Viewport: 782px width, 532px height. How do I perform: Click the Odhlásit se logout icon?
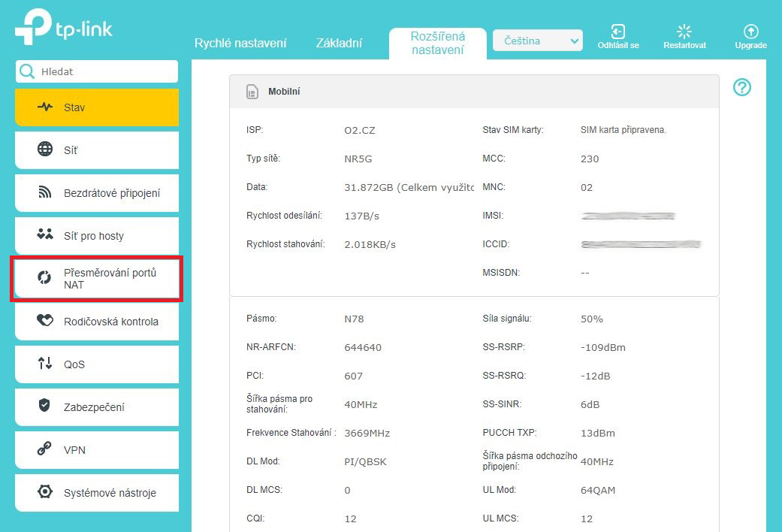pos(617,32)
